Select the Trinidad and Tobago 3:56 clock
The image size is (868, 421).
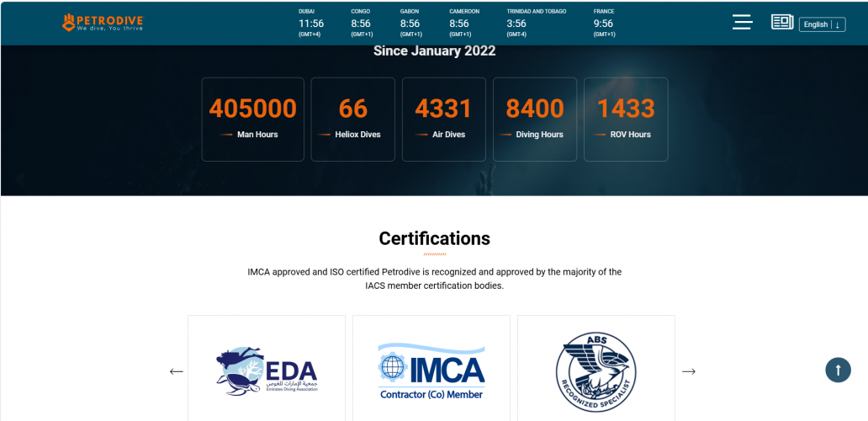(537, 24)
